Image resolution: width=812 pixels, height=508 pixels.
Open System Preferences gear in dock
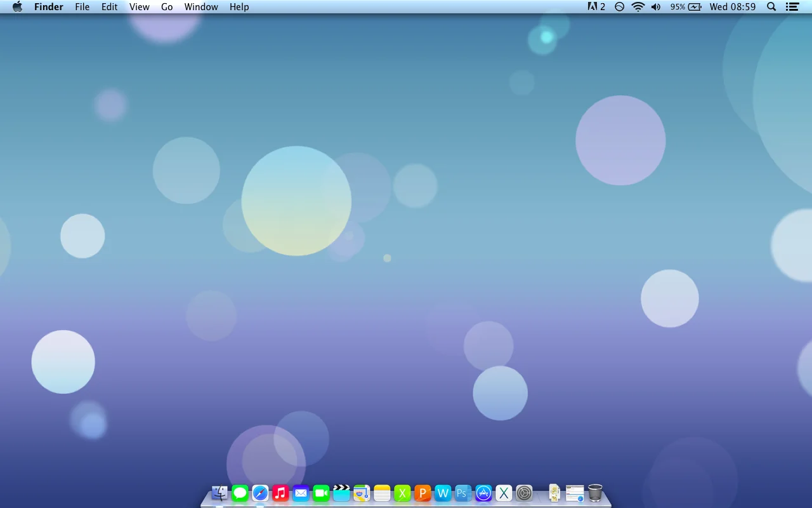tap(524, 493)
